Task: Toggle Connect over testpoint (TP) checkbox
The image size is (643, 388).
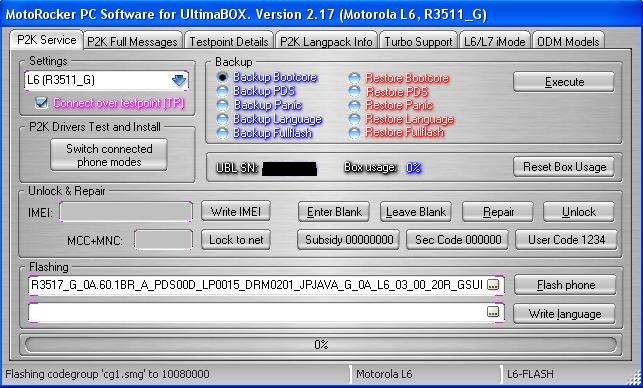Action: tap(41, 103)
